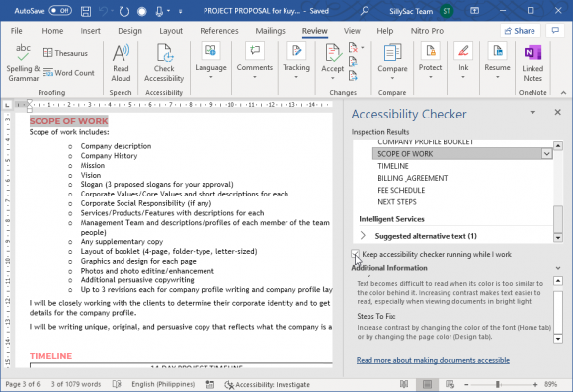This screenshot has width=573, height=392.
Task: Expand the Comments dropdown arrow
Action: [255, 77]
